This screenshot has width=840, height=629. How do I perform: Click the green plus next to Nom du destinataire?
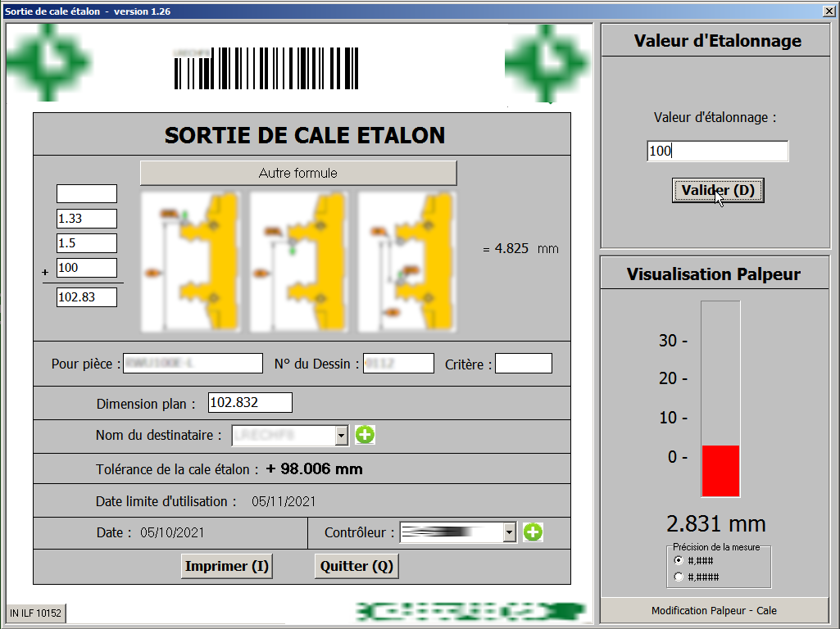tap(365, 435)
